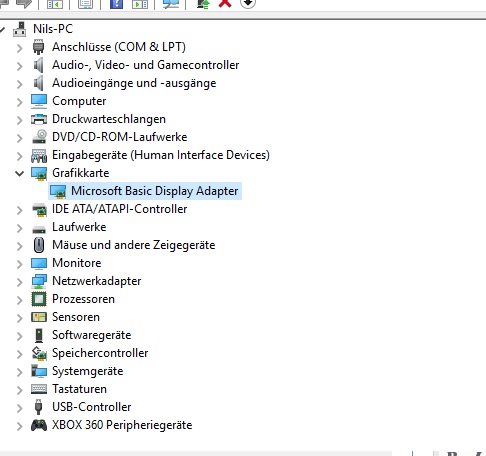Image resolution: width=486 pixels, height=456 pixels.
Task: Expand XBOX 360 Peripheriegeräte category
Action: (x=20, y=426)
